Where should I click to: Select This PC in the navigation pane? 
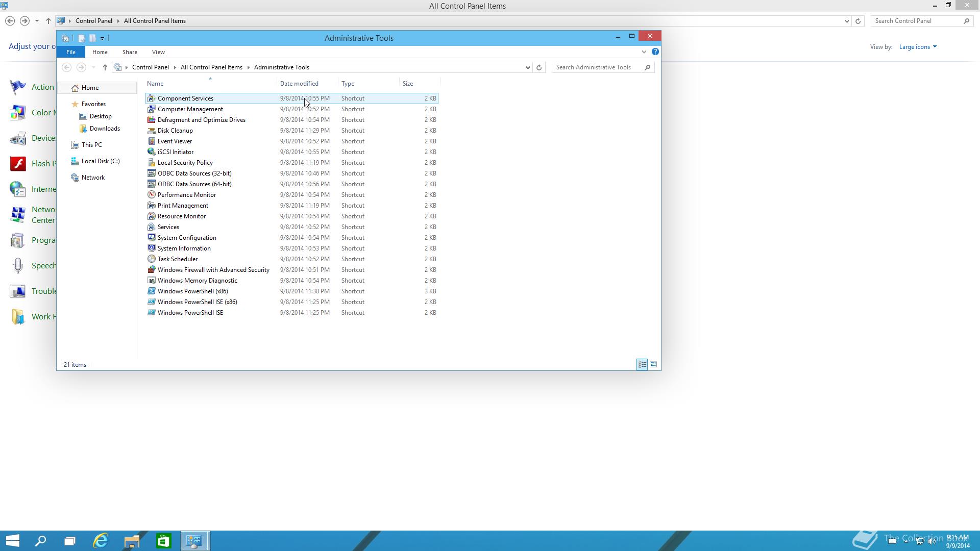coord(91,145)
